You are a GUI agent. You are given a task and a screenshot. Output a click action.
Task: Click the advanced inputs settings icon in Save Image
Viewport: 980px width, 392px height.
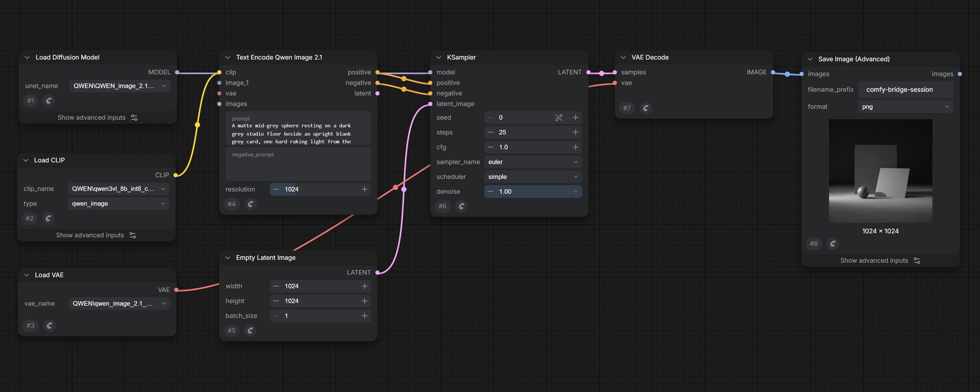click(917, 261)
